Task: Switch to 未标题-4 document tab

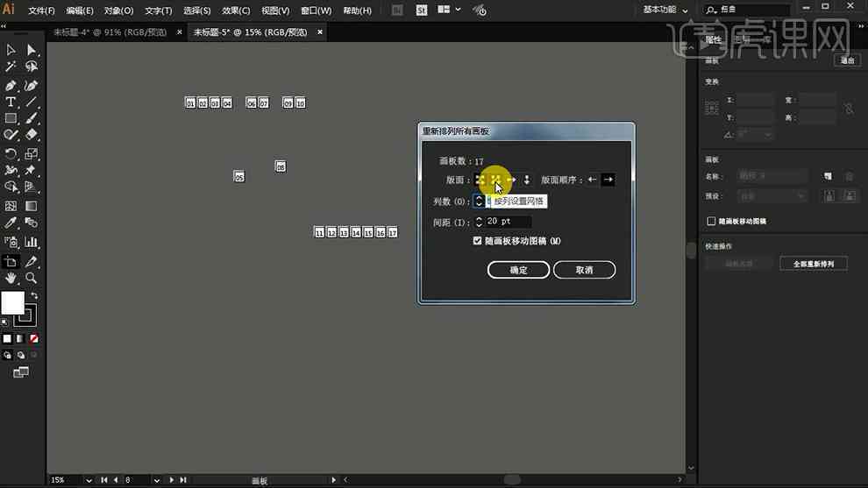Action: tap(110, 32)
